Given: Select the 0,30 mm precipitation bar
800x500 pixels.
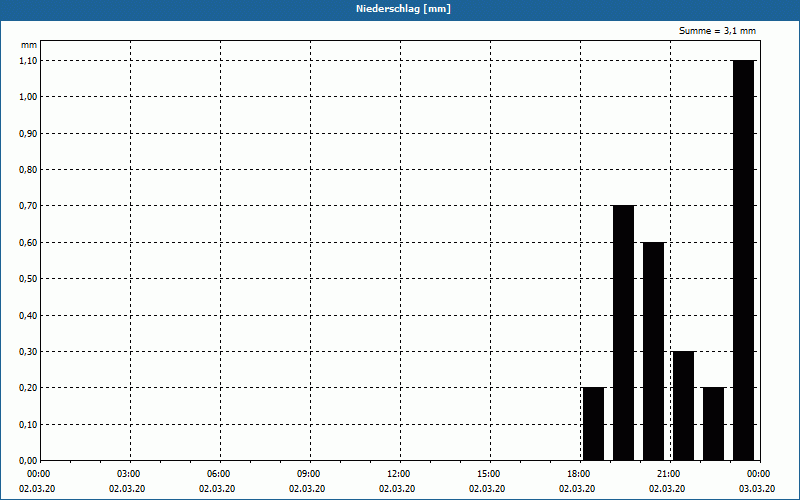Looking at the screenshot, I should click(x=684, y=406).
